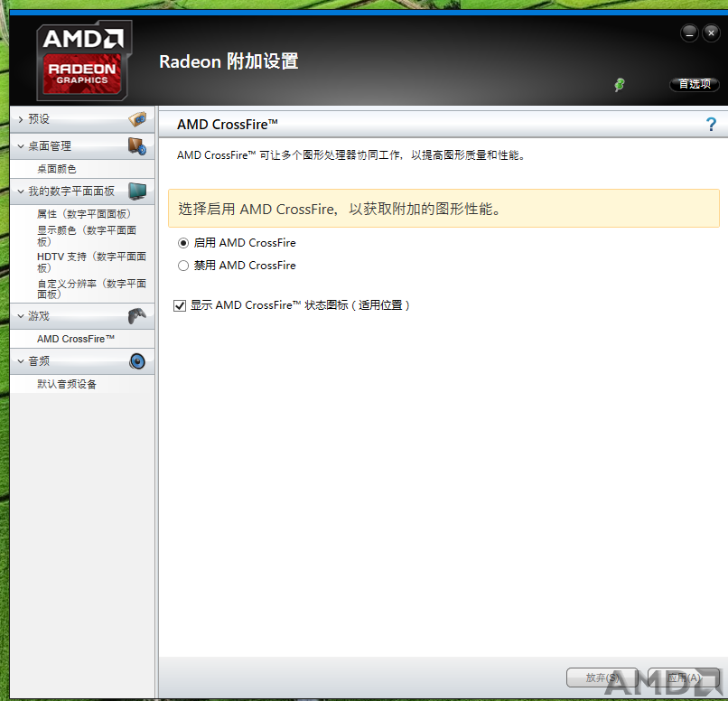The height and width of the screenshot is (701, 728).
Task: Click the 桌面管理 (Desktop Management) category icon
Action: (x=137, y=146)
